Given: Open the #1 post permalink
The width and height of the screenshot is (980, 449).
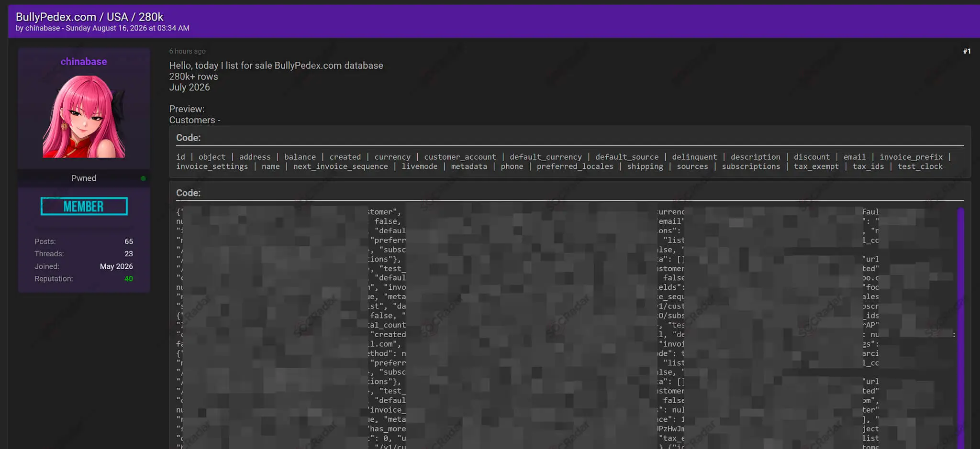Looking at the screenshot, I should pos(967,51).
